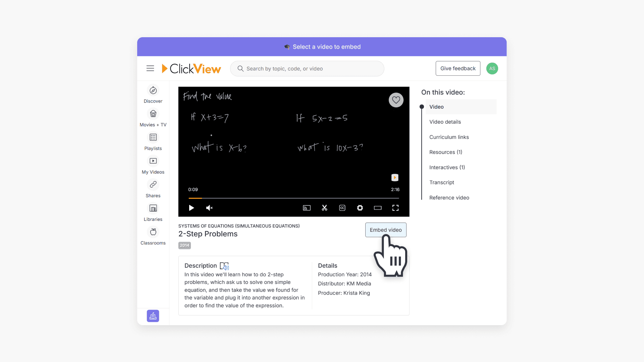Jump to Resources (1)
This screenshot has width=644, height=362.
pyautogui.click(x=446, y=152)
